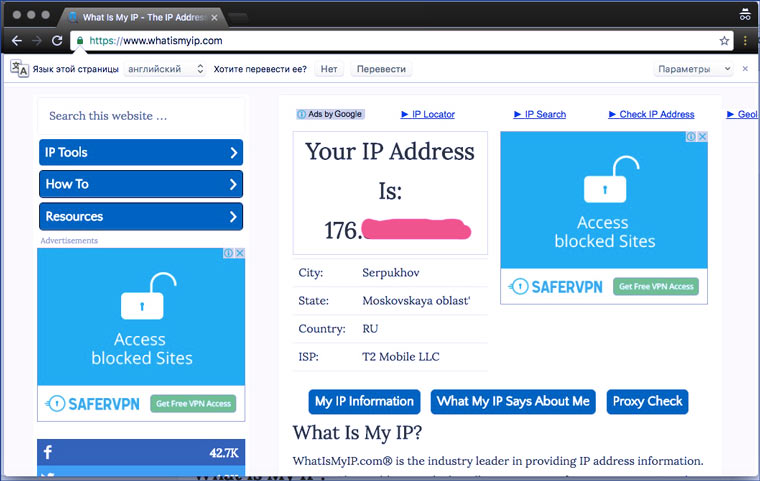Click the city value Serpukhov
This screenshot has height=481, width=760.
coord(391,273)
